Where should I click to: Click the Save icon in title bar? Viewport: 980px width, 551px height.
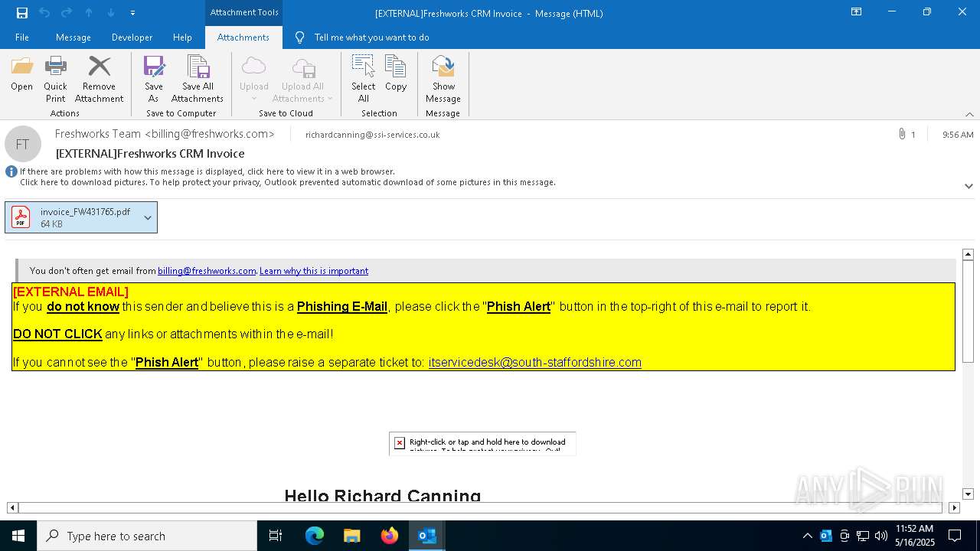[21, 13]
